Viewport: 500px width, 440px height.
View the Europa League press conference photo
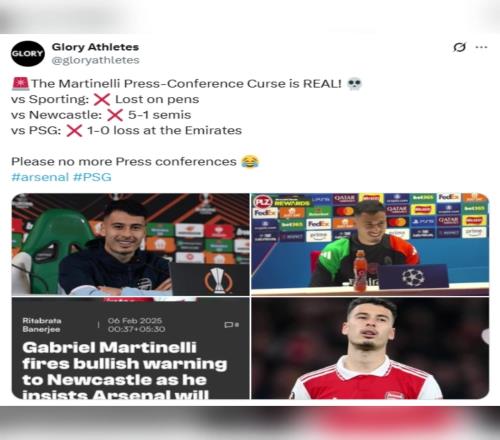click(130, 244)
